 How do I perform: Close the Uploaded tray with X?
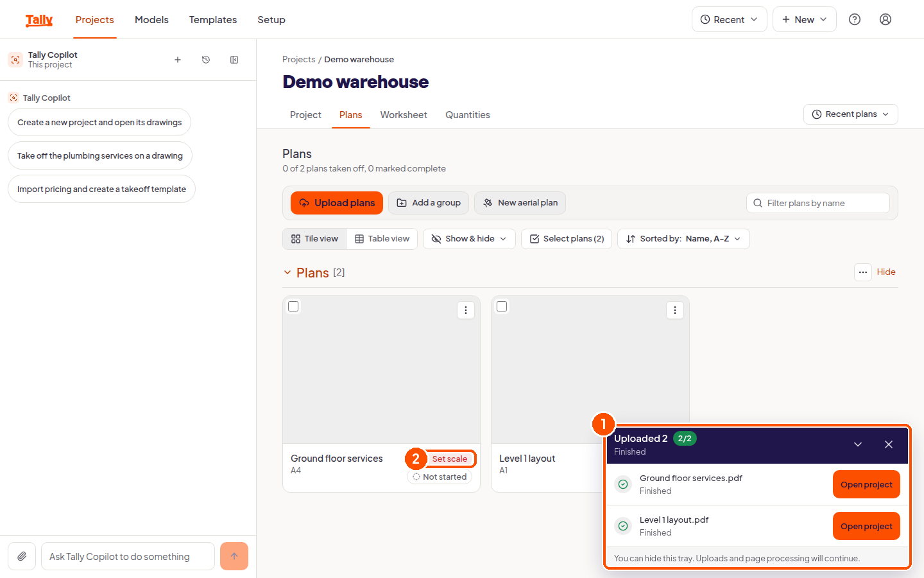pyautogui.click(x=889, y=444)
